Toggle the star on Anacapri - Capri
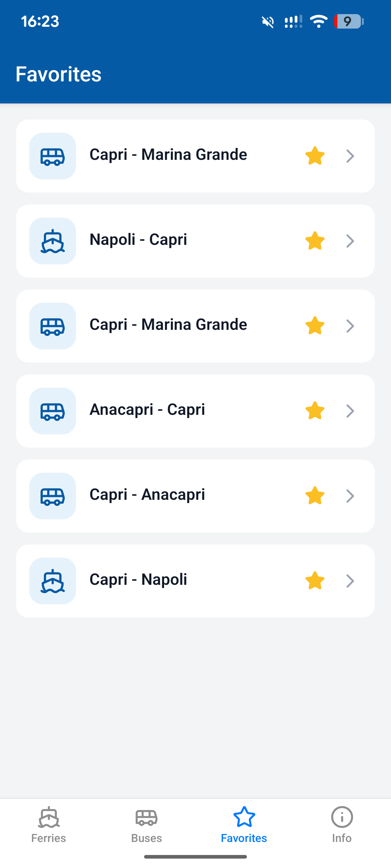 pyautogui.click(x=315, y=411)
